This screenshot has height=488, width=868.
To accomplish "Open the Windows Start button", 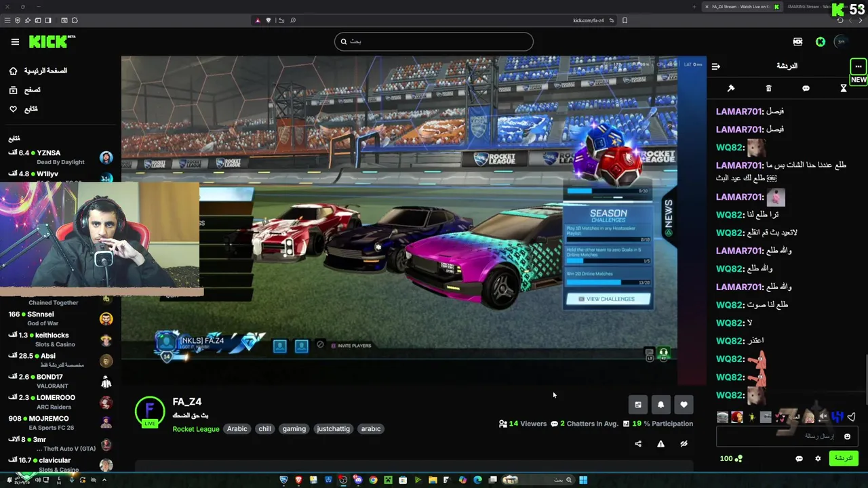I will coord(583,480).
